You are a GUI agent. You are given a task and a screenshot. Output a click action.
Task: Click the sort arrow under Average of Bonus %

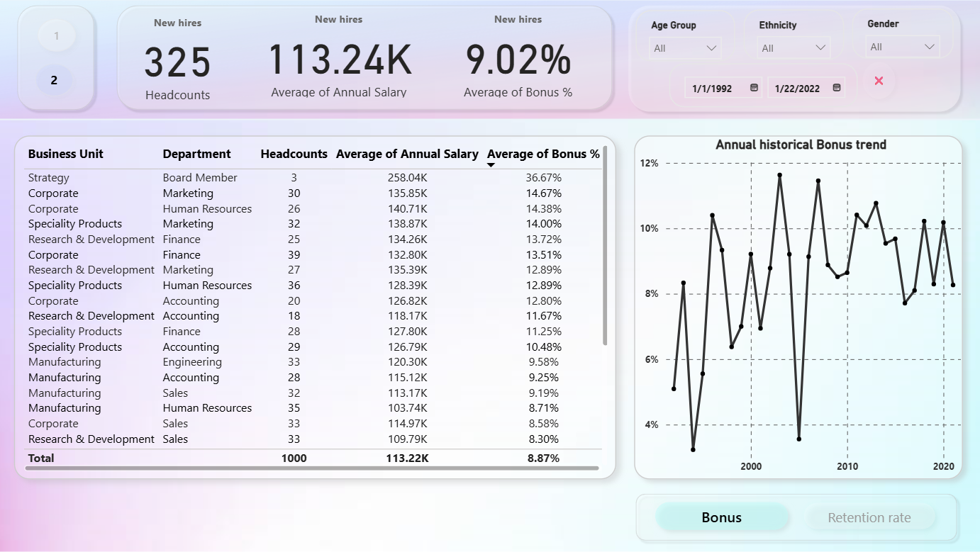[x=491, y=165]
